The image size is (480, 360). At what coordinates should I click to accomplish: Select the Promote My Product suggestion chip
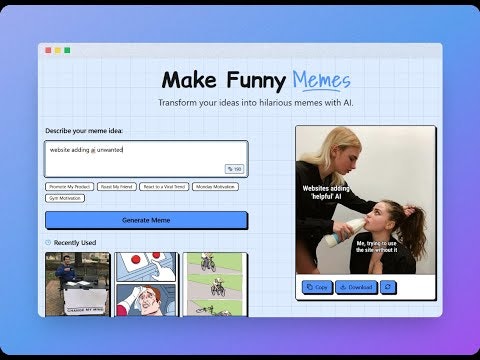pyautogui.click(x=69, y=187)
